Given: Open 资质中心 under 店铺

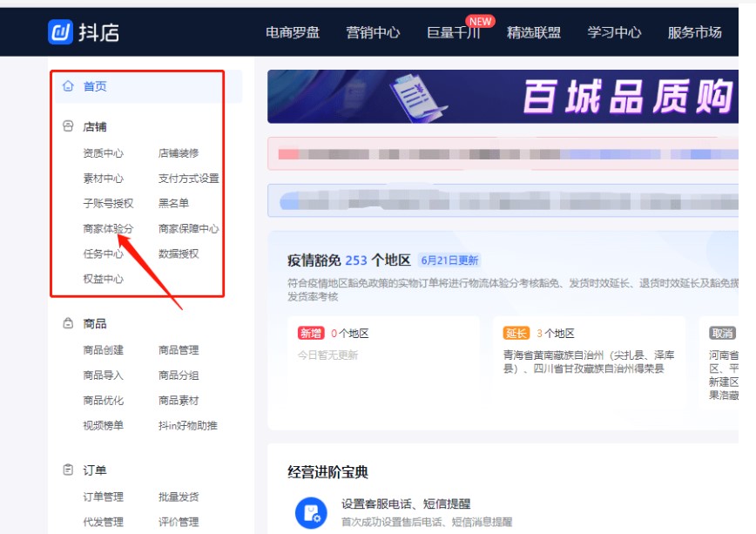Looking at the screenshot, I should pos(103,153).
